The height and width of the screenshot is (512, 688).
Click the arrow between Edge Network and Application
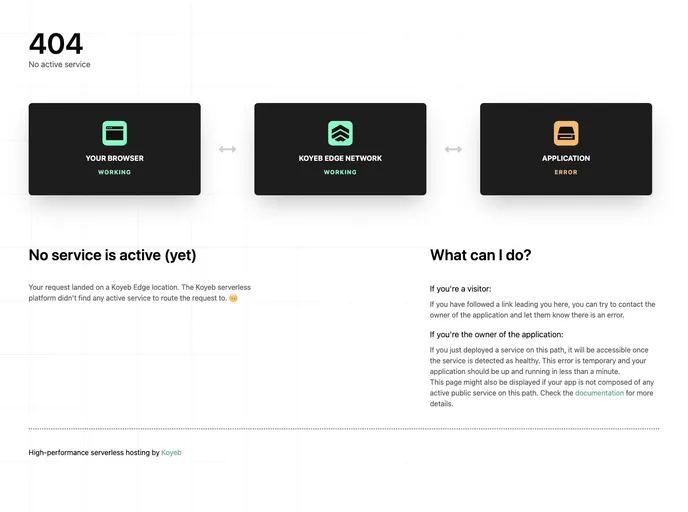point(453,149)
